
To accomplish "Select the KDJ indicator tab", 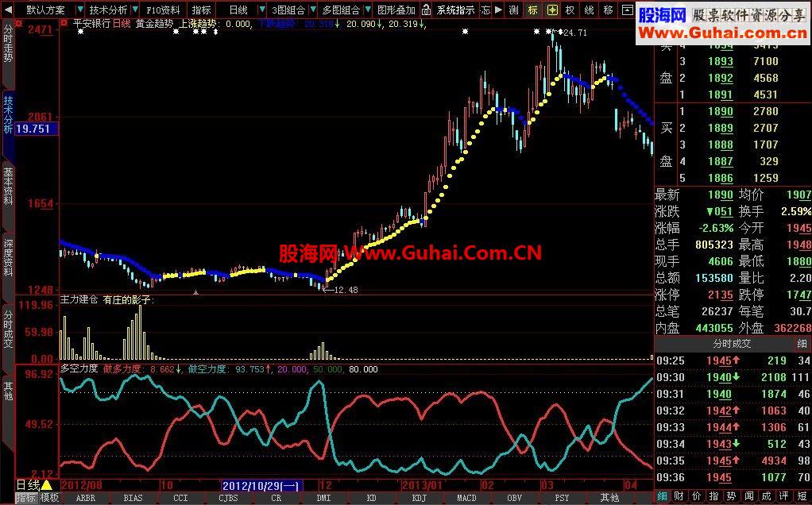I will pyautogui.click(x=419, y=499).
